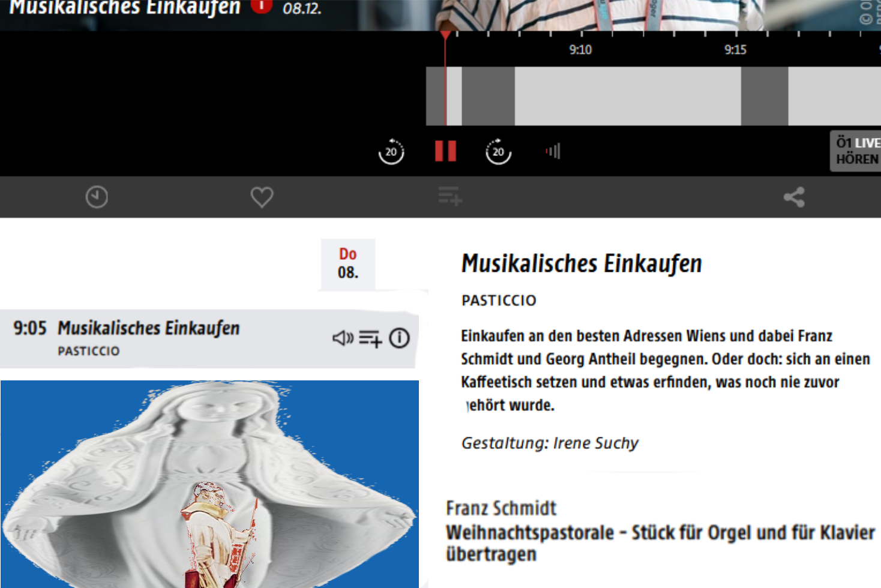Rewind 20 seconds
Screen dimensions: 881x588
tap(391, 151)
